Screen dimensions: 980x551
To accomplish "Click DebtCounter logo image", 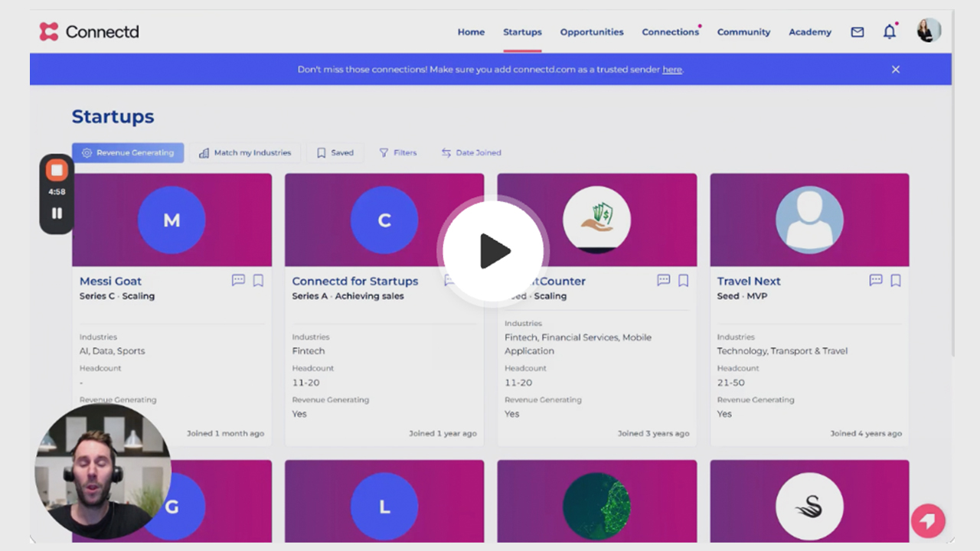I will [x=596, y=220].
